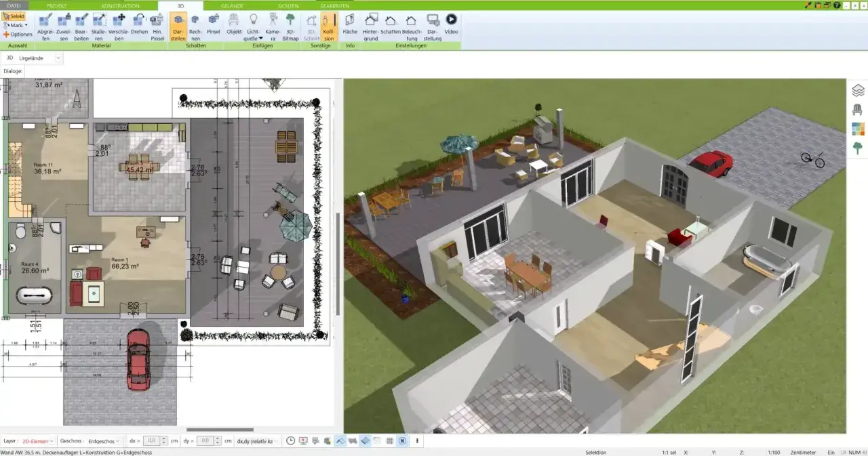The width and height of the screenshot is (868, 456).
Task: Open Schatten settings
Action: 391,23
